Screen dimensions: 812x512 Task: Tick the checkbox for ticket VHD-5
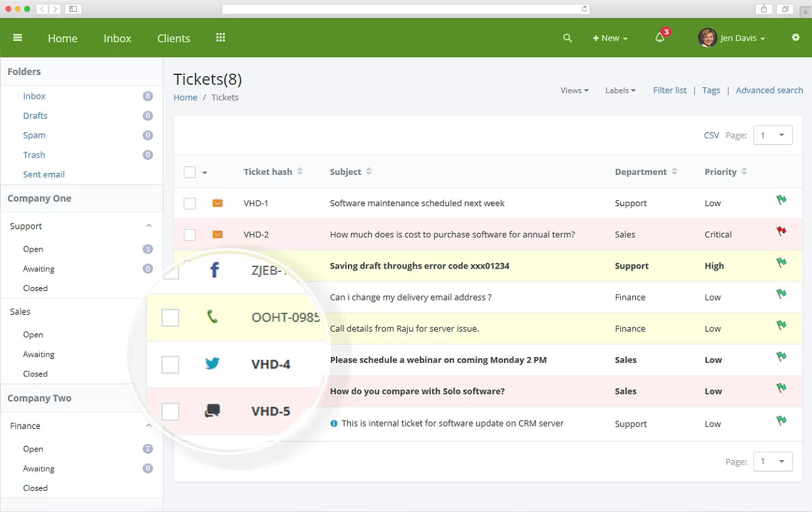coord(171,411)
